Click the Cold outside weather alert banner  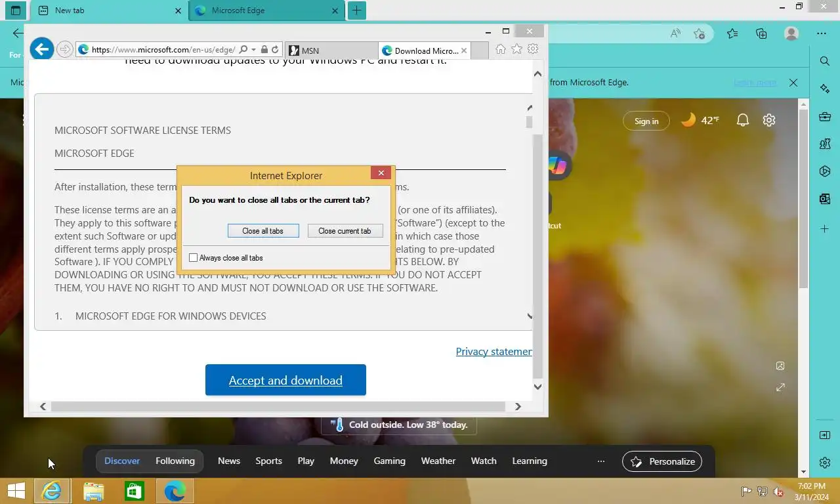point(399,425)
